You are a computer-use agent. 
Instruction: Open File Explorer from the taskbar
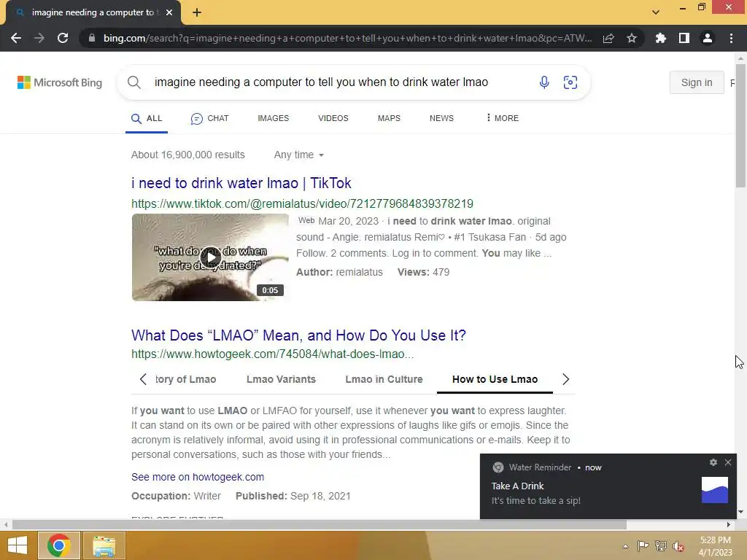[x=104, y=545]
